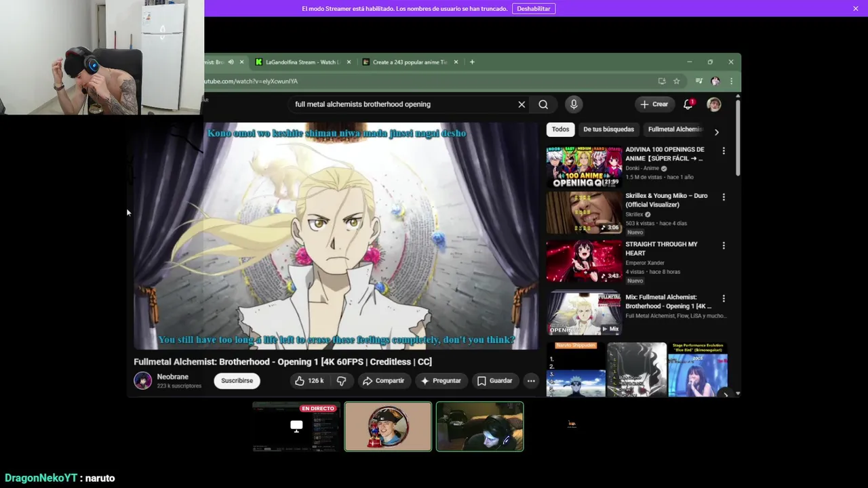Dislike the video with thumbs down
Screen dimensions: 868x488
pos(342,381)
